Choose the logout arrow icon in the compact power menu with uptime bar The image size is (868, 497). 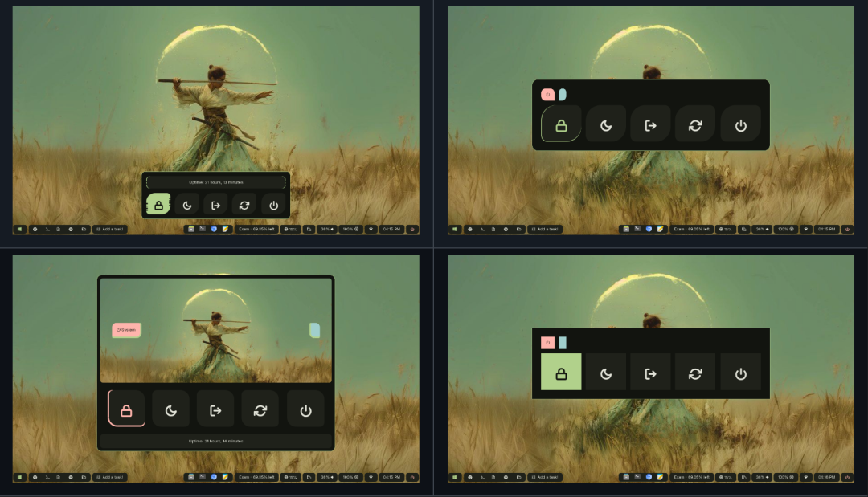point(216,205)
